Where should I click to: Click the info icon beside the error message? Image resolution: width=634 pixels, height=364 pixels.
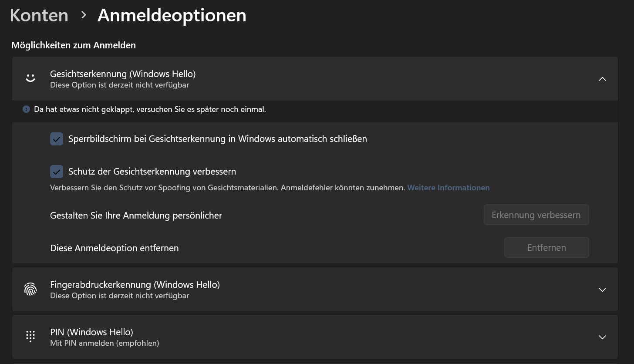point(27,109)
